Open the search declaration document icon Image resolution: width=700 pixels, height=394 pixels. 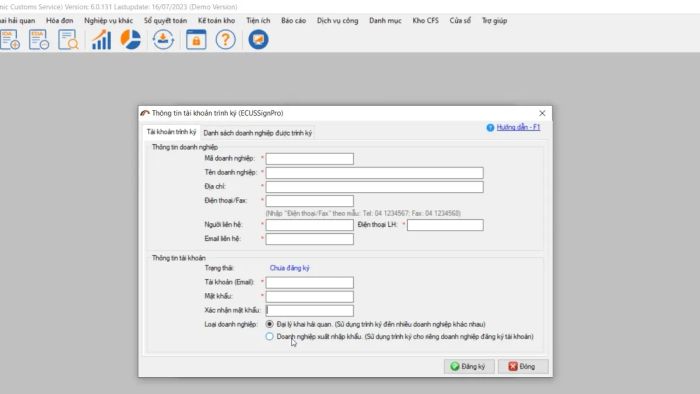coord(68,40)
